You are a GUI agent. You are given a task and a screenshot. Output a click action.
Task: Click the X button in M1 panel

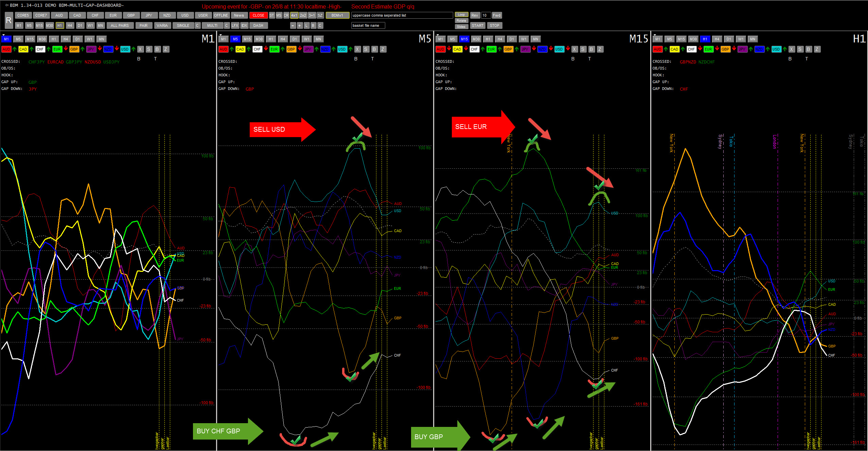tap(140, 49)
